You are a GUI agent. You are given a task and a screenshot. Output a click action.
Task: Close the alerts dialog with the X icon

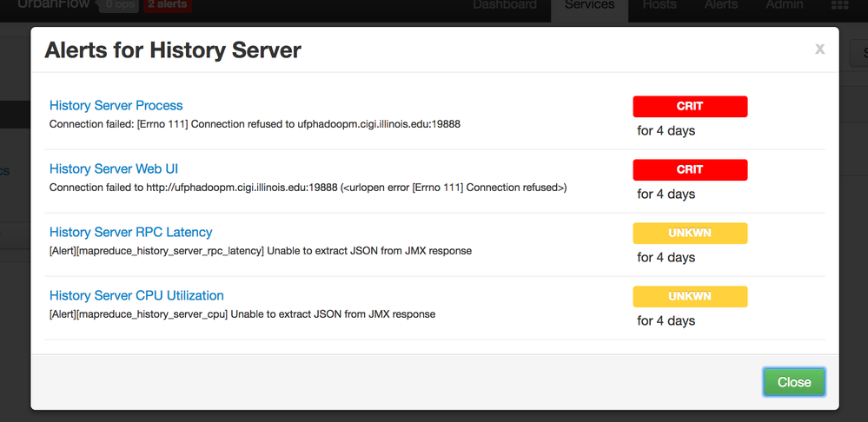819,49
